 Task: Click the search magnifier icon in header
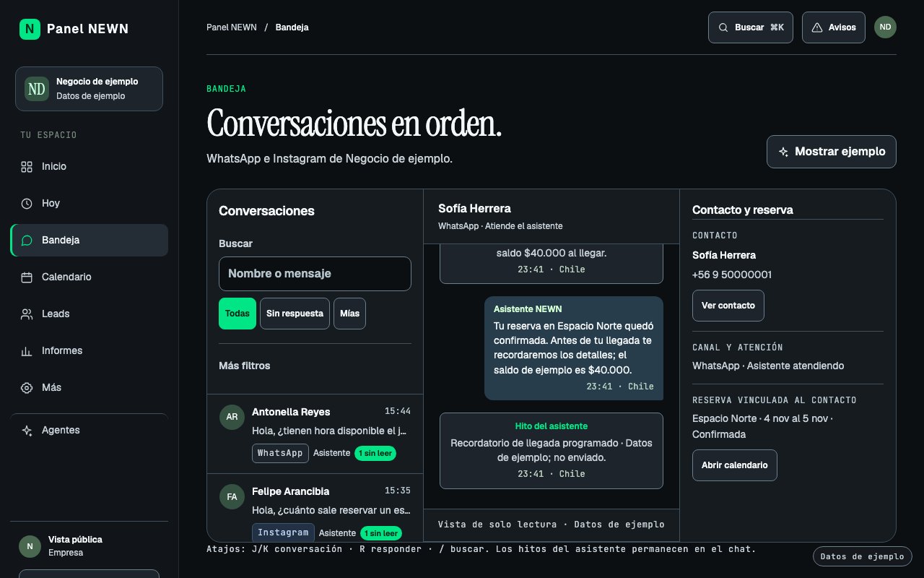[x=723, y=27]
